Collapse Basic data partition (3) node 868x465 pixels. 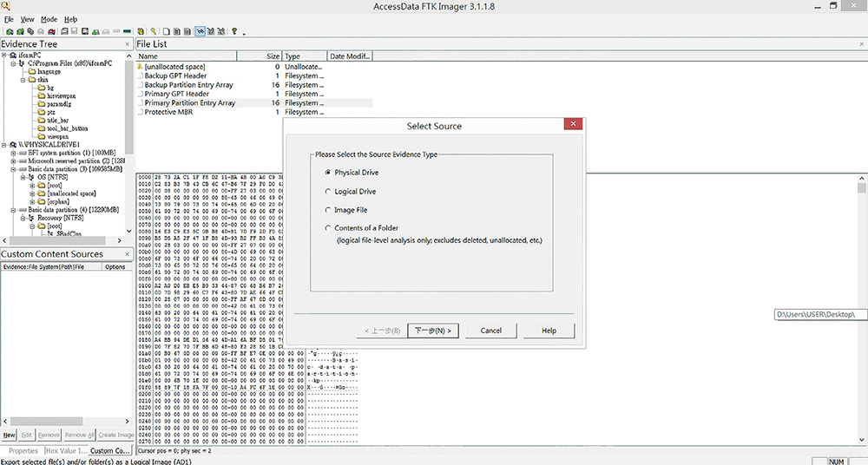tap(13, 169)
